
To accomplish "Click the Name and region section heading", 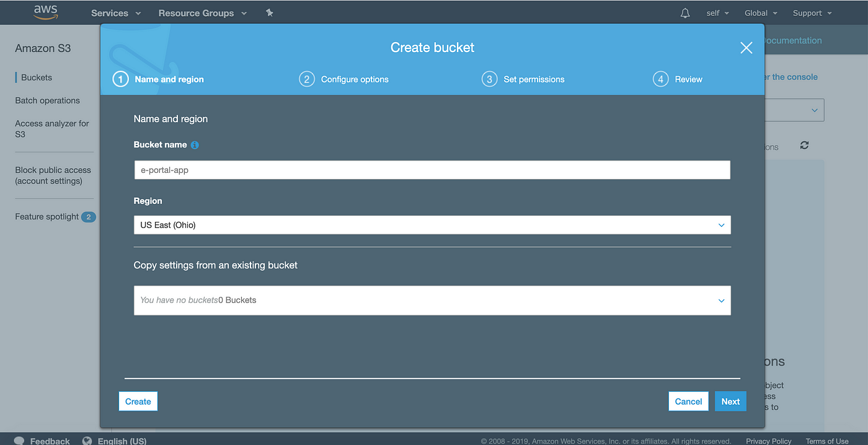I will [170, 119].
